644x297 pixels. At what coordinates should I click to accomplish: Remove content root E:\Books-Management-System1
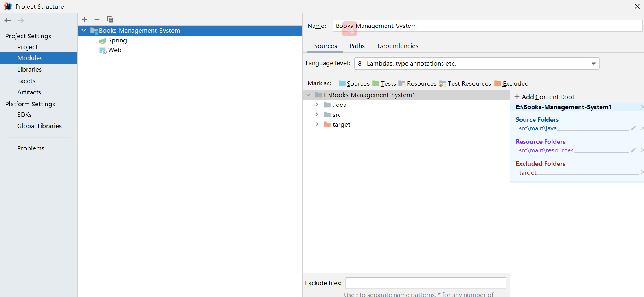click(642, 107)
